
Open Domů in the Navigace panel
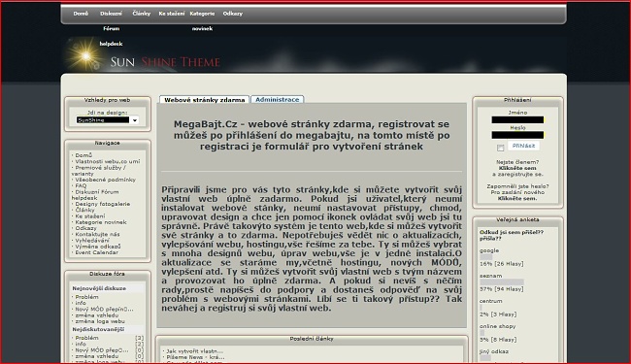(x=83, y=155)
